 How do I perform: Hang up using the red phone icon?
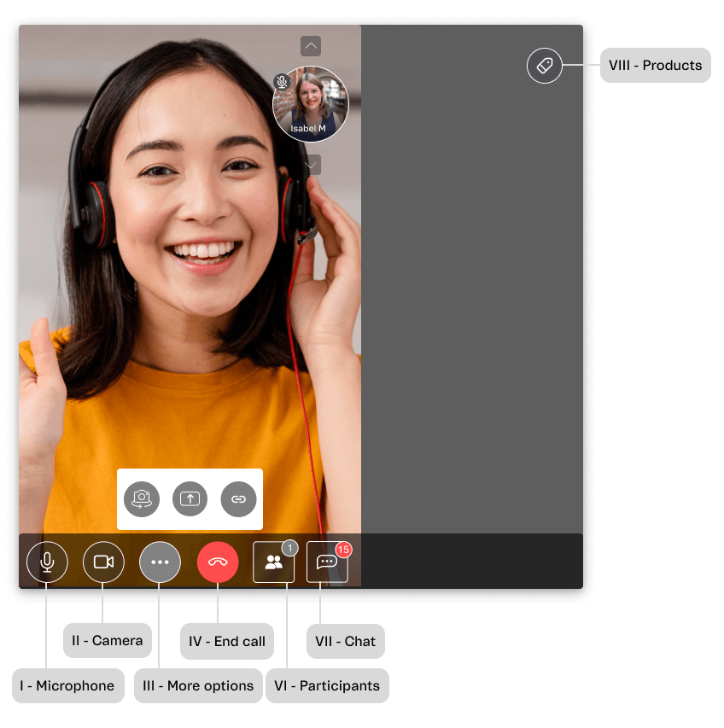(x=218, y=562)
